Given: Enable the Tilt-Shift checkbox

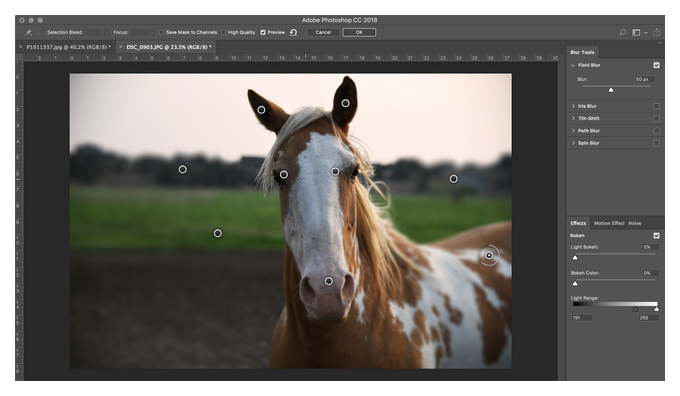Looking at the screenshot, I should pos(657,118).
